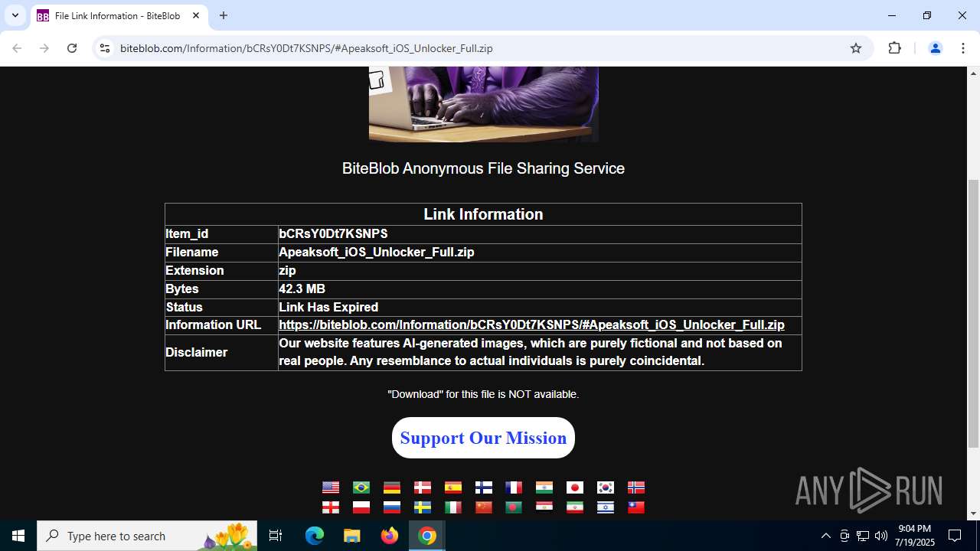
Task: Select the India flag language
Action: coord(544,487)
